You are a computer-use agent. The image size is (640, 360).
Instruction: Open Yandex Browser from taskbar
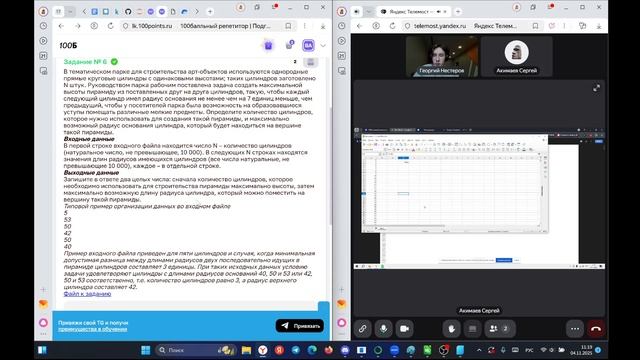tap(263, 350)
